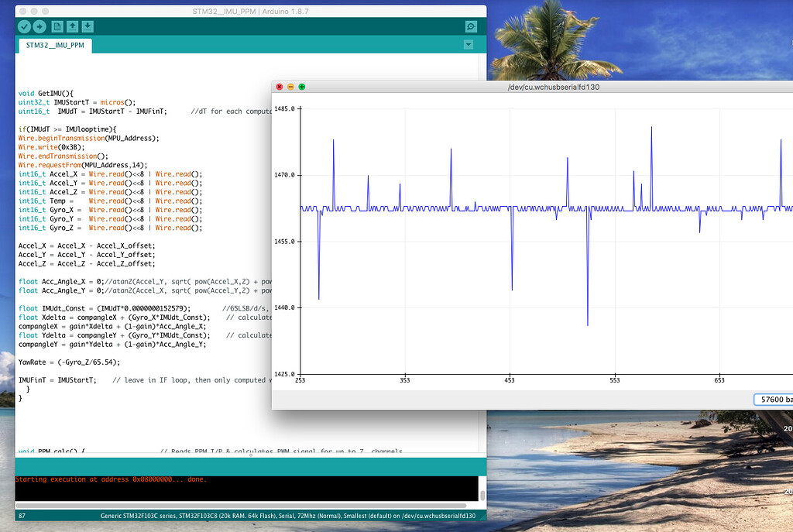Viewport: 793px width, 532px height.
Task: Select the STM32__IMU_PPM tab
Action: click(x=54, y=45)
